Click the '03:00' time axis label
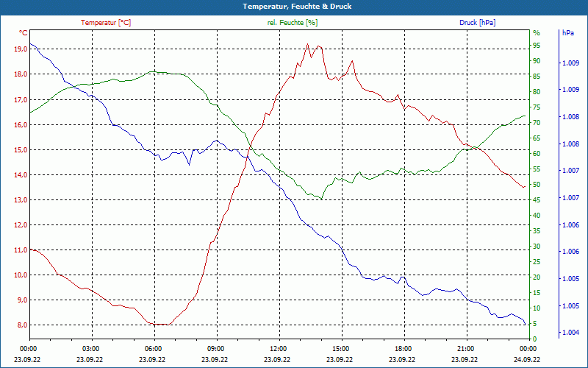The image size is (588, 368). point(90,349)
